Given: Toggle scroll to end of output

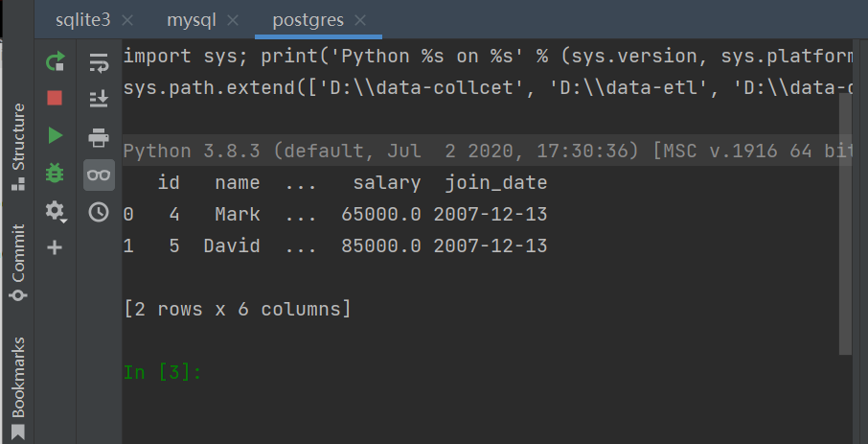Looking at the screenshot, I should pyautogui.click(x=99, y=100).
